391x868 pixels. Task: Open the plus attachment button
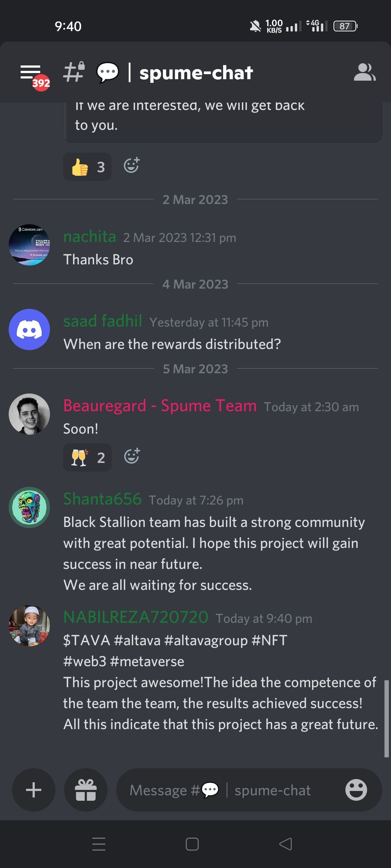tap(34, 790)
